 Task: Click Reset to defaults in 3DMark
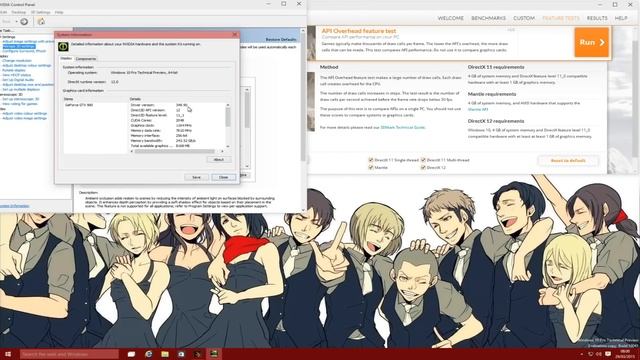click(568, 161)
